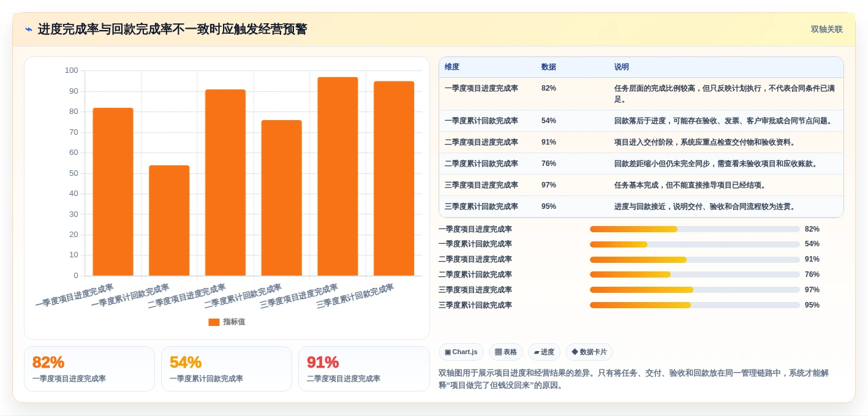Screen dimensions: 868x416
Task: Click the 表格 chip
Action: pyautogui.click(x=506, y=352)
